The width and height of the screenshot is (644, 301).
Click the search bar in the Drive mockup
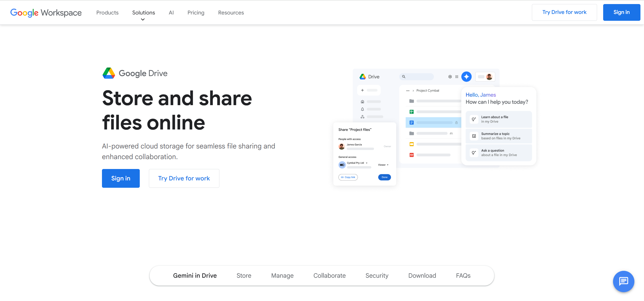[x=416, y=77]
